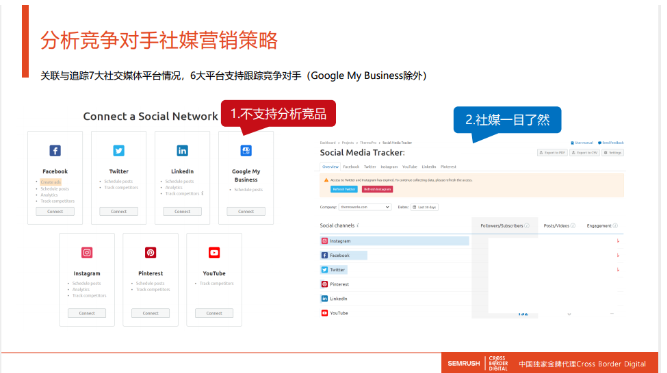Screen dimensions: 667x373
Task: Click 'Track competitors' under the YouTube card
Action: tap(217, 283)
